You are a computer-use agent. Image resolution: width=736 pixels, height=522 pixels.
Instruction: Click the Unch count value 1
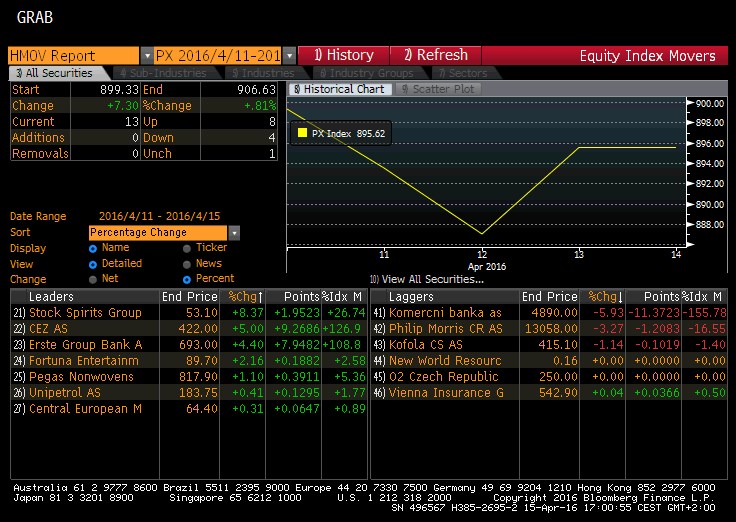point(272,154)
